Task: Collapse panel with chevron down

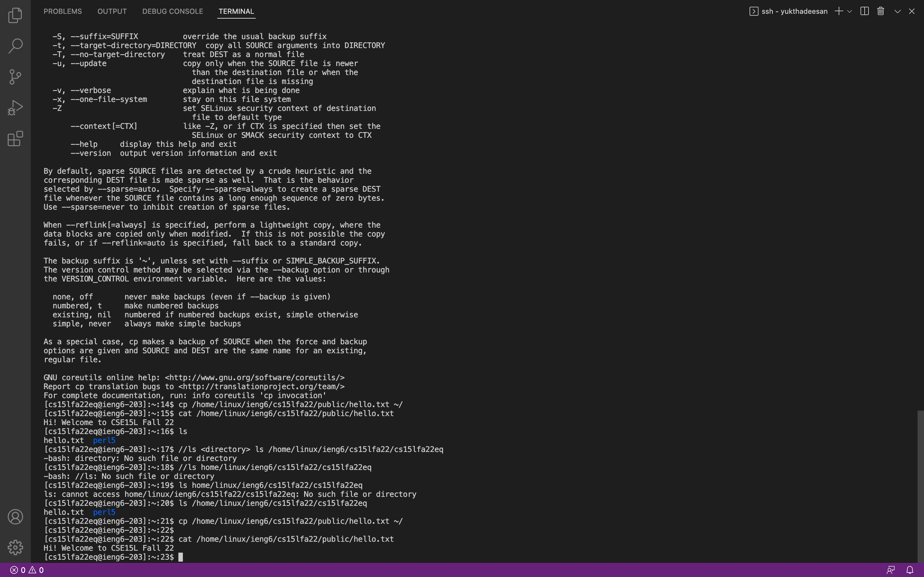Action: [x=898, y=11]
